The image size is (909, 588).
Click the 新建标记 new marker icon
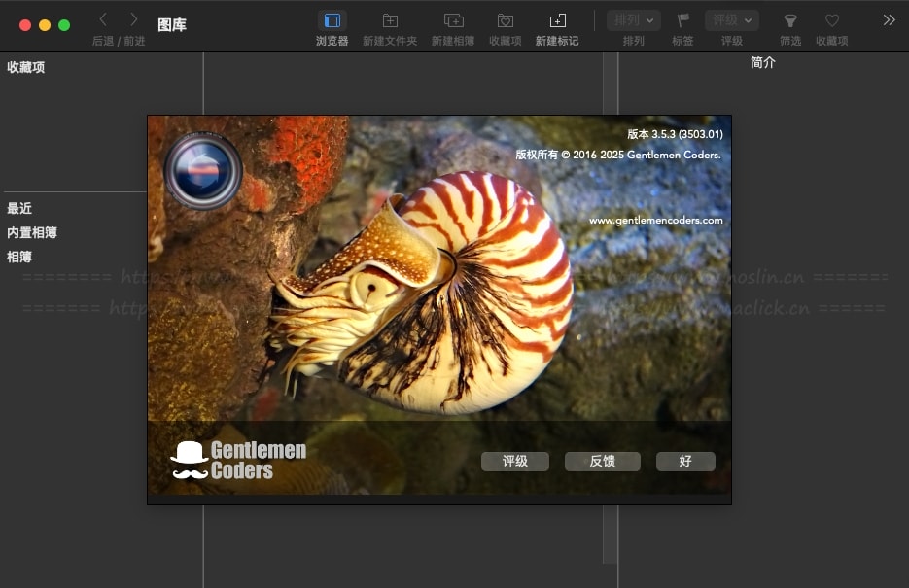coord(557,20)
